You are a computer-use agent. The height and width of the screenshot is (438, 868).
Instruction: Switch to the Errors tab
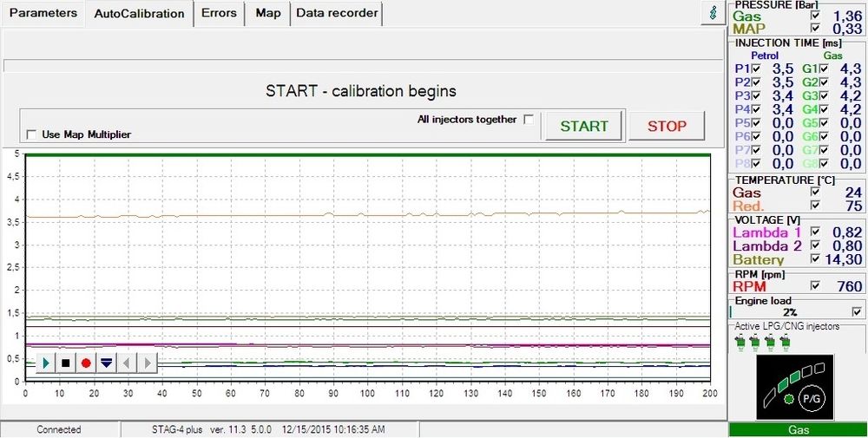(219, 13)
